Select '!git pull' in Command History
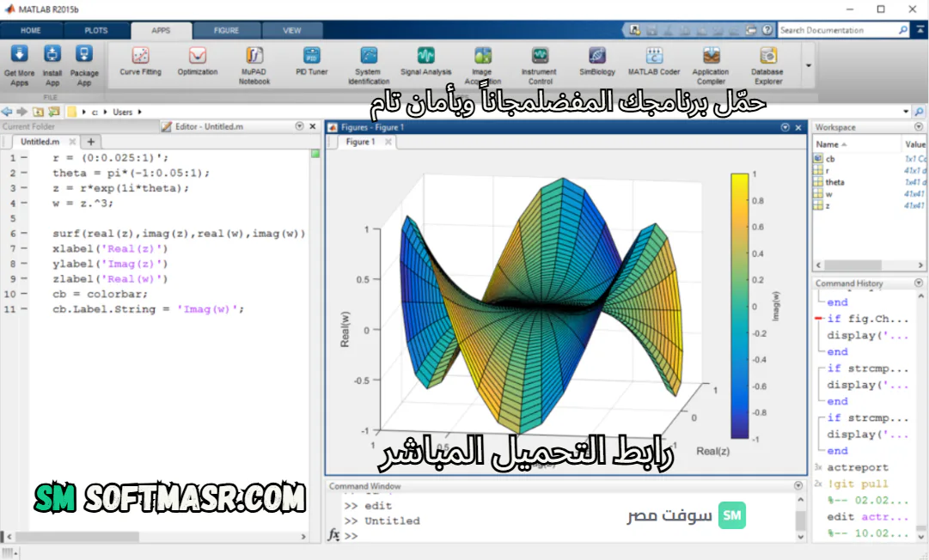The width and height of the screenshot is (929, 560). pyautogui.click(x=858, y=484)
